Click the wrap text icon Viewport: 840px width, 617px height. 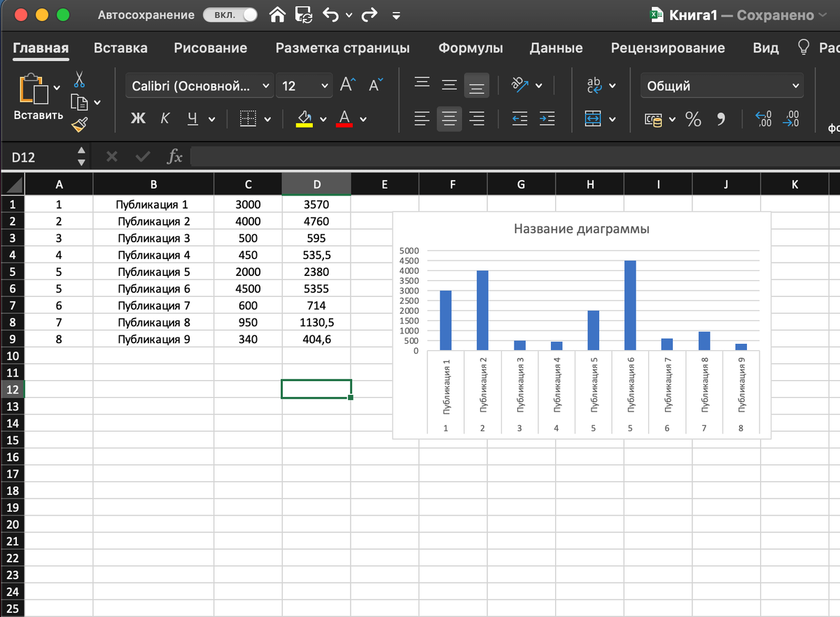[x=594, y=85]
